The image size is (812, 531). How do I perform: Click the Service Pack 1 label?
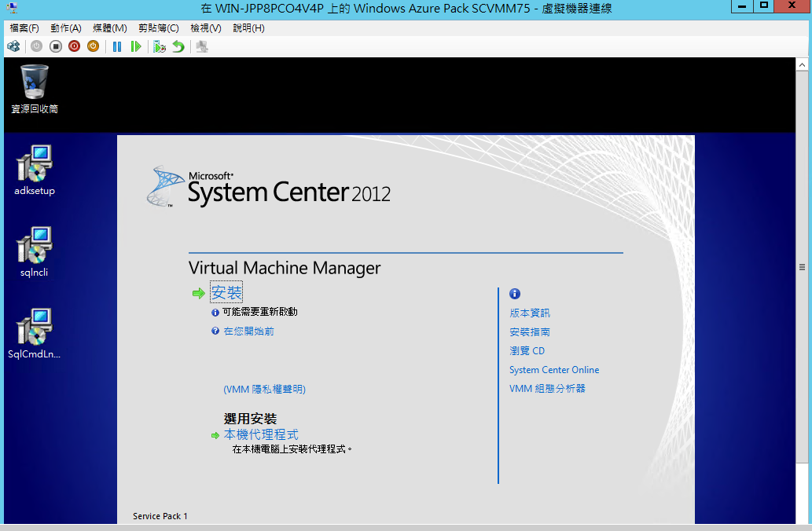point(160,516)
